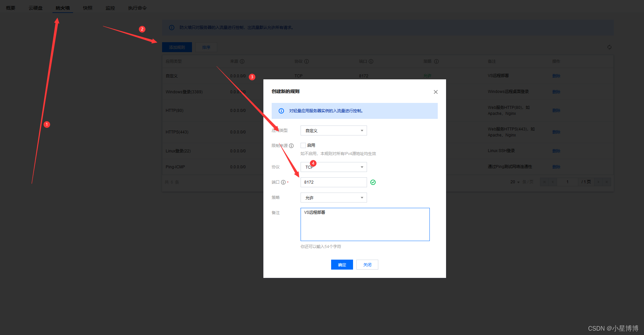This screenshot has width=644, height=335.
Task: Switch to the 监控 tab
Action: point(110,8)
